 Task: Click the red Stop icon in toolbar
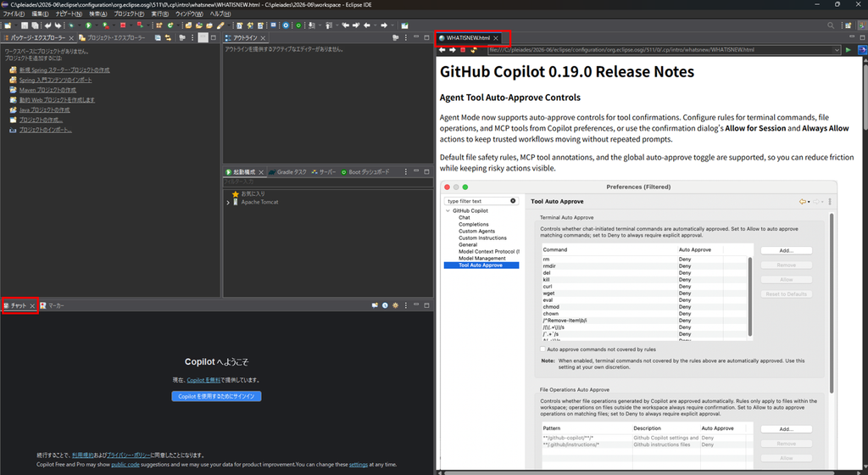tap(123, 25)
